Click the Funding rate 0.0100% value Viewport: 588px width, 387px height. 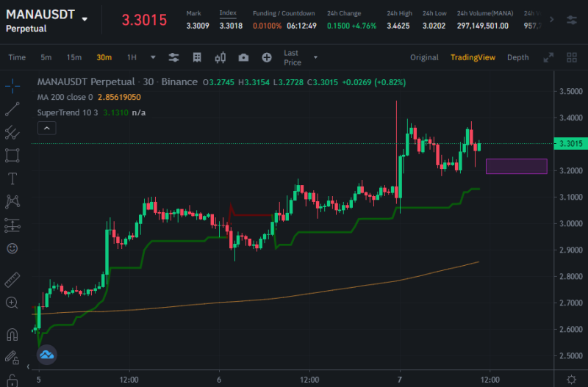click(x=267, y=26)
